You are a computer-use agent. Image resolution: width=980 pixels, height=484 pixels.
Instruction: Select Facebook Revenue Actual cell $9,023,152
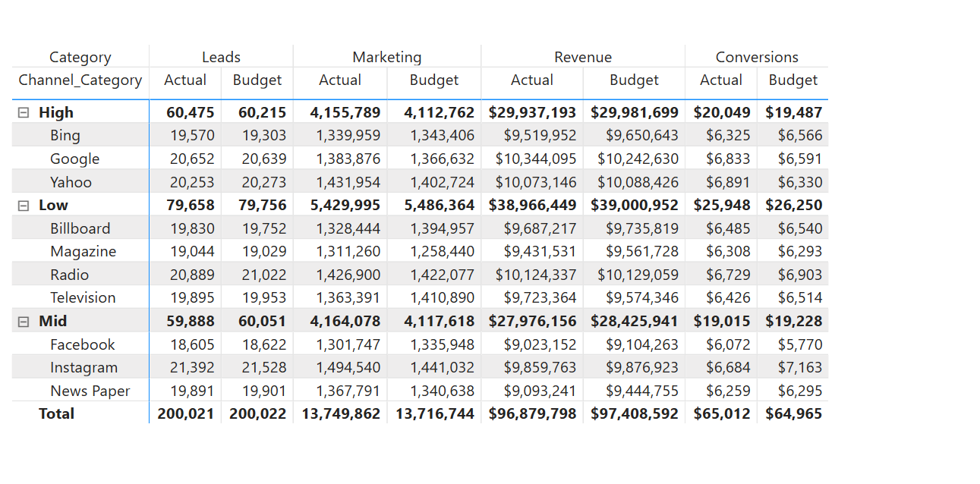click(x=540, y=344)
